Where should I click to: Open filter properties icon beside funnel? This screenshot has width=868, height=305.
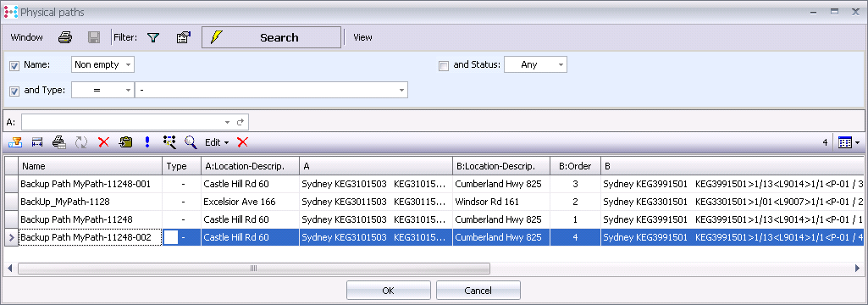[x=183, y=37]
